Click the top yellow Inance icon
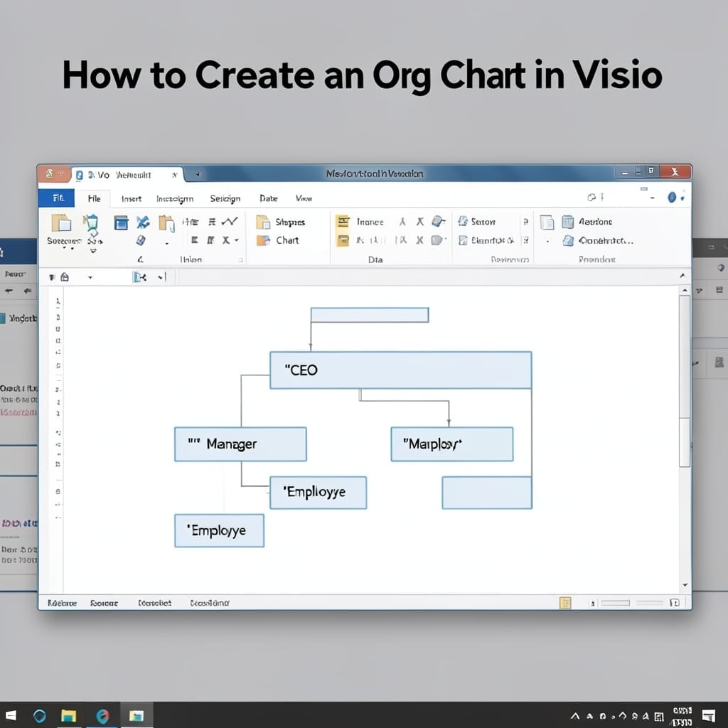This screenshot has height=728, width=728. [x=343, y=222]
